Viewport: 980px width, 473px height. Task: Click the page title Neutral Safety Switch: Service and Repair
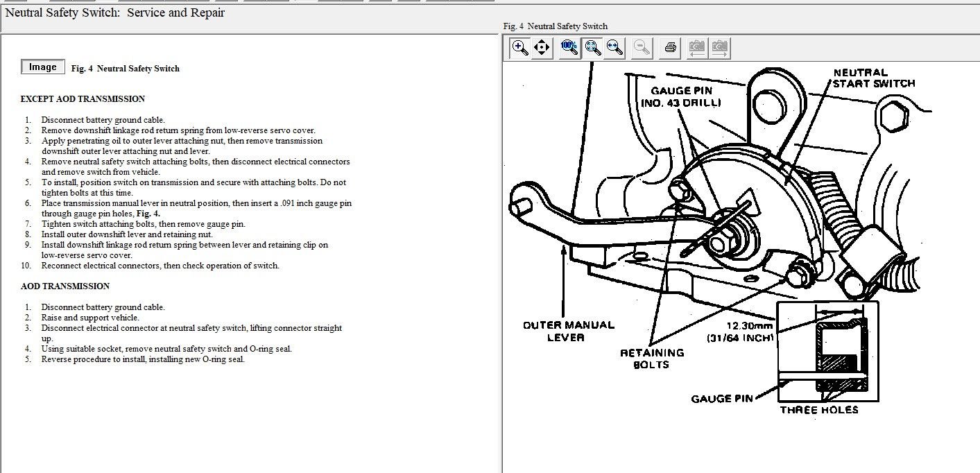point(115,12)
